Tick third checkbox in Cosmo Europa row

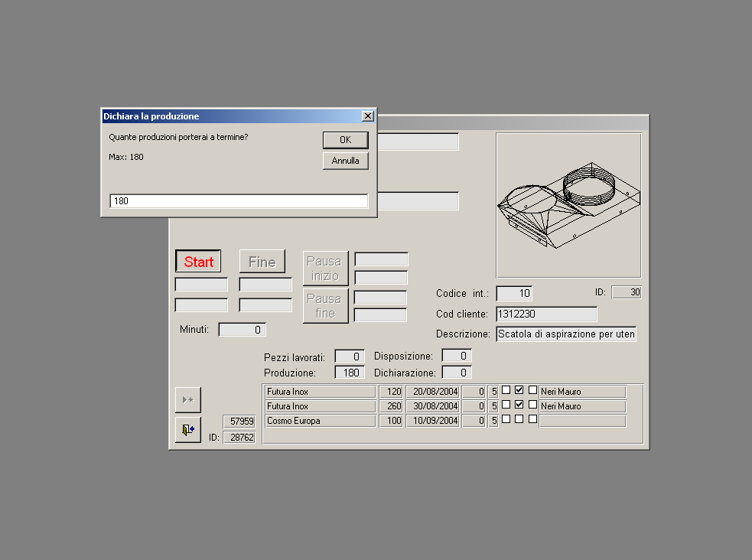click(532, 419)
